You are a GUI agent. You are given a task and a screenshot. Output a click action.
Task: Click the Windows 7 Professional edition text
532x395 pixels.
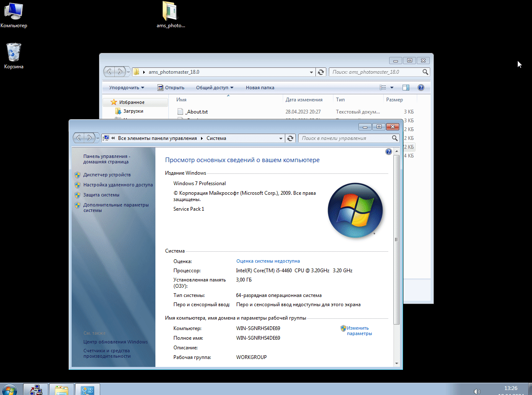point(199,183)
